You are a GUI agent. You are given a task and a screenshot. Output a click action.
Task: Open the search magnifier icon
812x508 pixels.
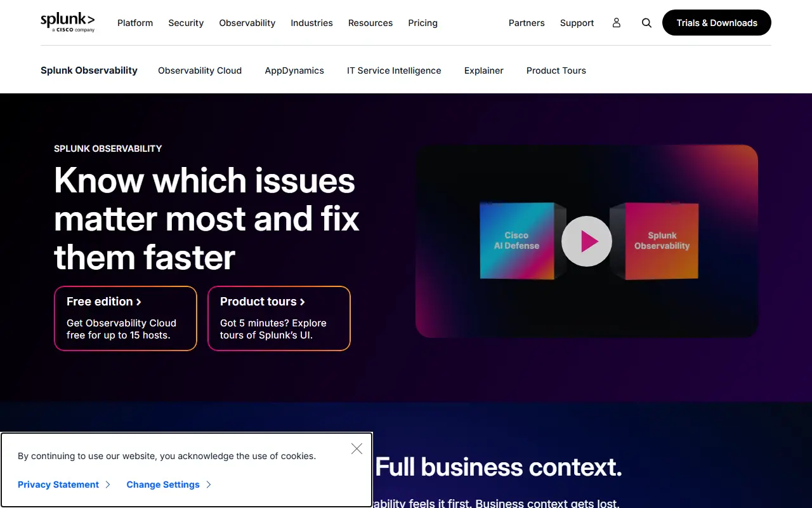(646, 23)
